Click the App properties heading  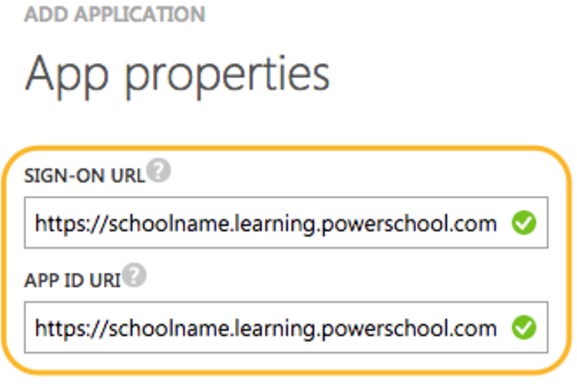177,76
